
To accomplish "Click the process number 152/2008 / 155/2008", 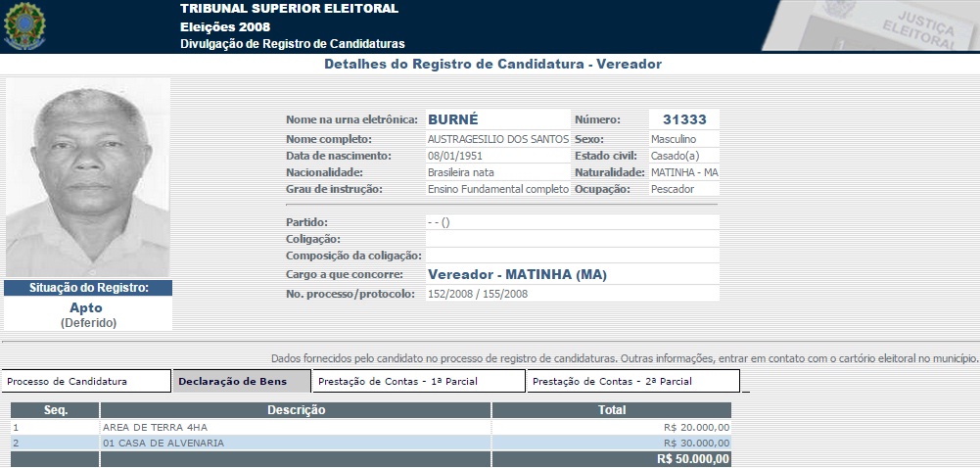I will (x=478, y=294).
